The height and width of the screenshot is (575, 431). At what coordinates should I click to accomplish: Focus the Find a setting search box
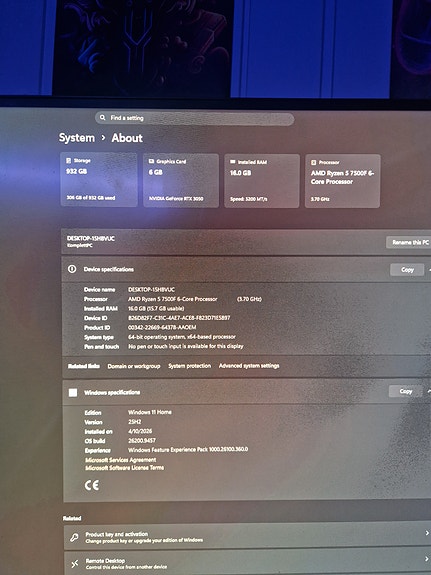pos(194,118)
